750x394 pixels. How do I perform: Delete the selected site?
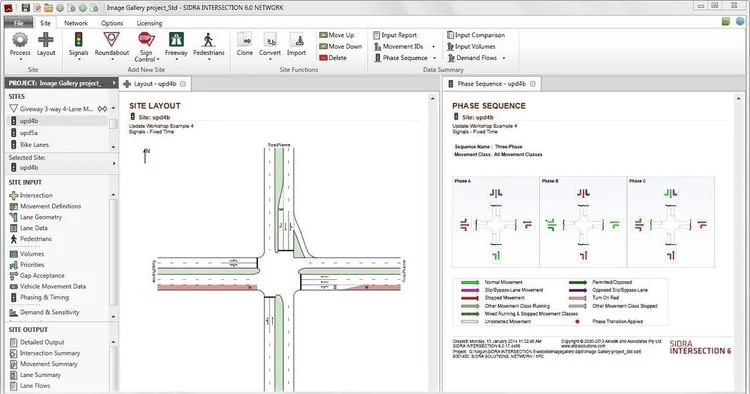tap(332, 58)
